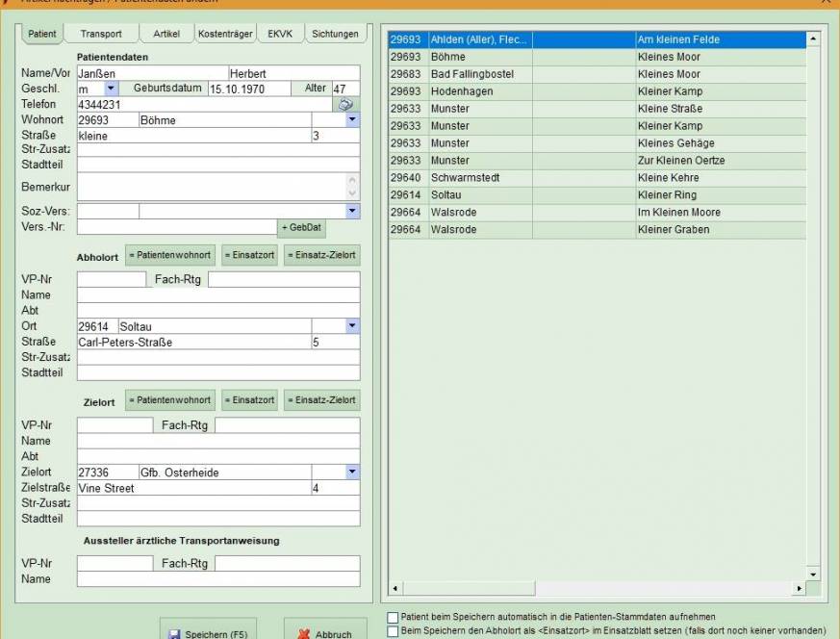Go to the Sichtungen tab

coord(334,34)
